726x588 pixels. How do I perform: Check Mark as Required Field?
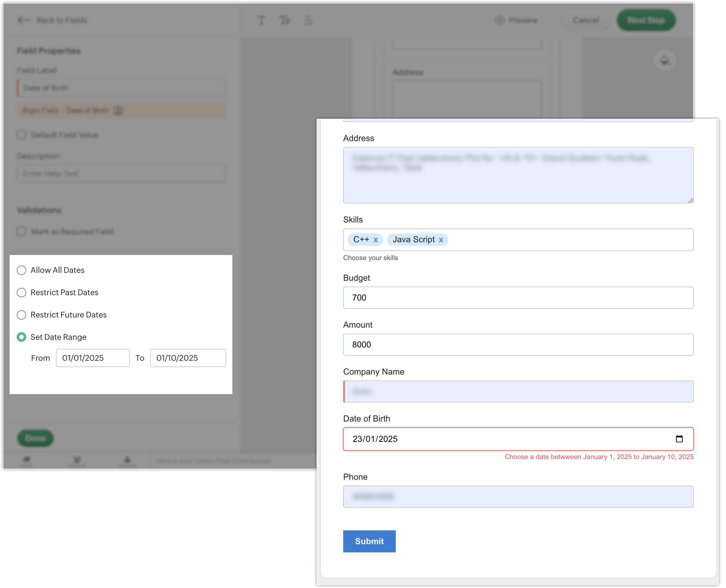21,232
